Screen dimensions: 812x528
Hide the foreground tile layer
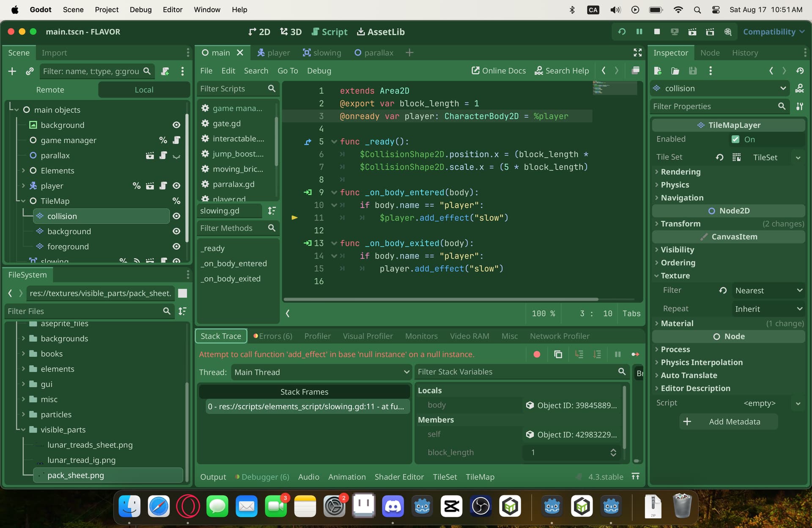pos(176,246)
